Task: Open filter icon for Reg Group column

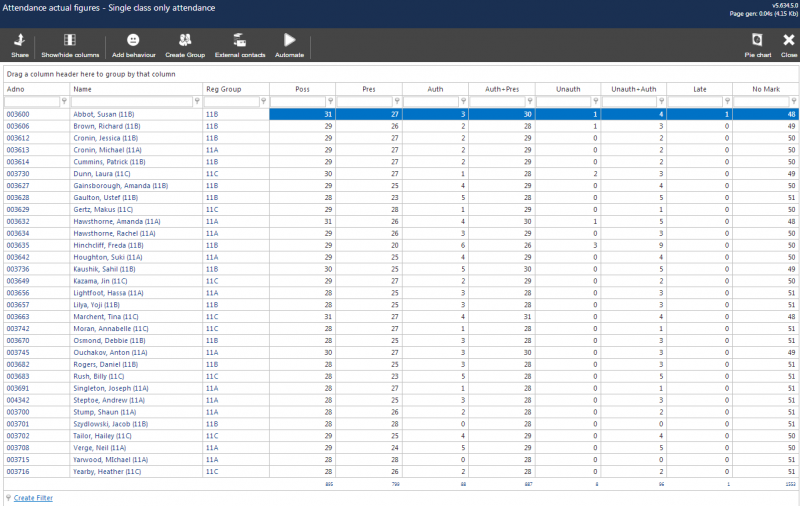Action: pos(264,101)
